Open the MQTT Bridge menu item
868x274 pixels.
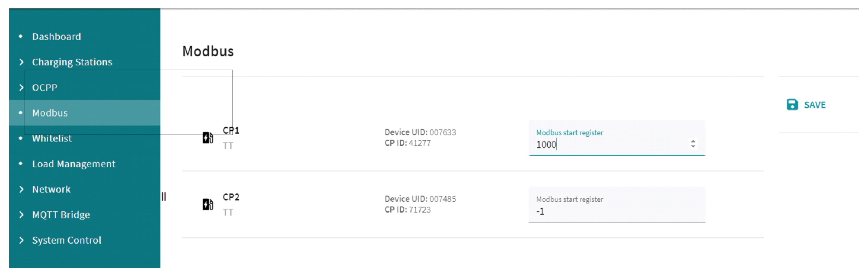pos(61,215)
